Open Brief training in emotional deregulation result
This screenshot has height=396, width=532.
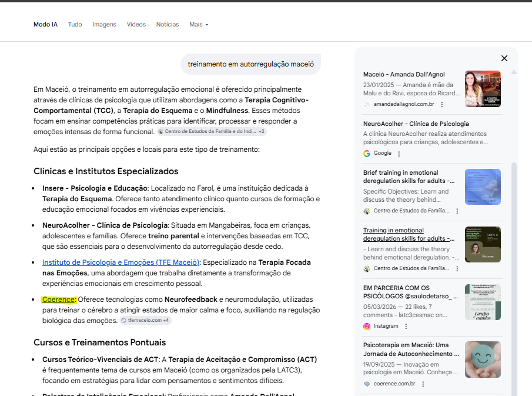(x=409, y=177)
